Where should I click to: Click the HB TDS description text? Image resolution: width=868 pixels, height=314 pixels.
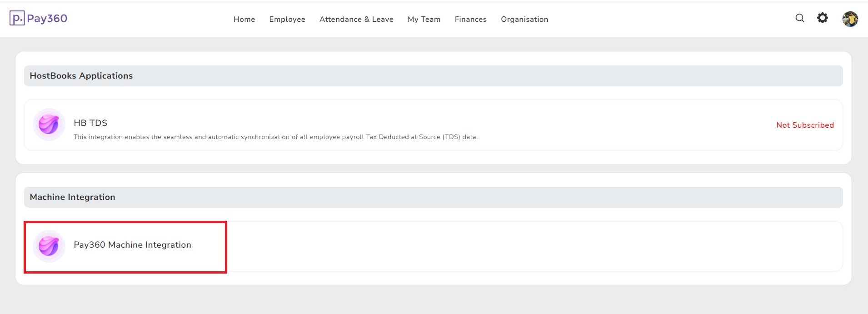click(275, 137)
